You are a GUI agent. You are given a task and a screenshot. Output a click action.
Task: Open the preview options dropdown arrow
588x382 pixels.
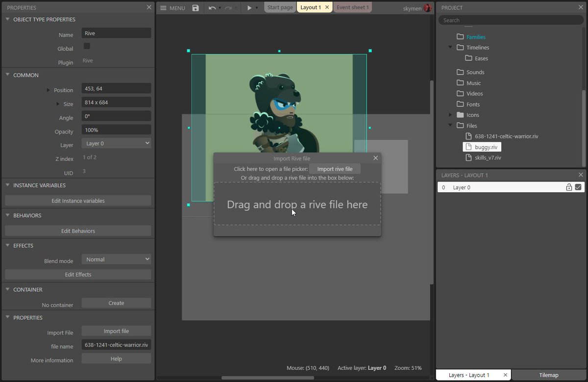(257, 8)
